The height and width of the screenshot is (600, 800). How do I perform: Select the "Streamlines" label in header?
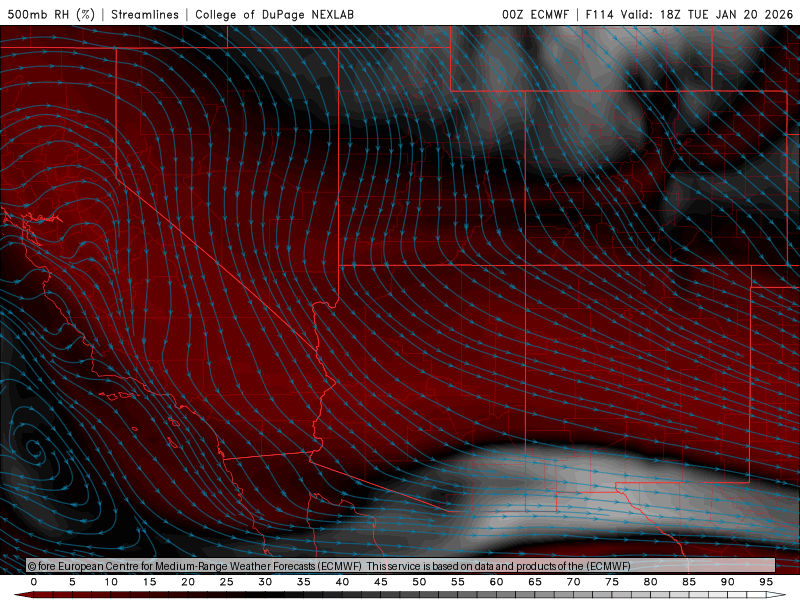tap(145, 14)
